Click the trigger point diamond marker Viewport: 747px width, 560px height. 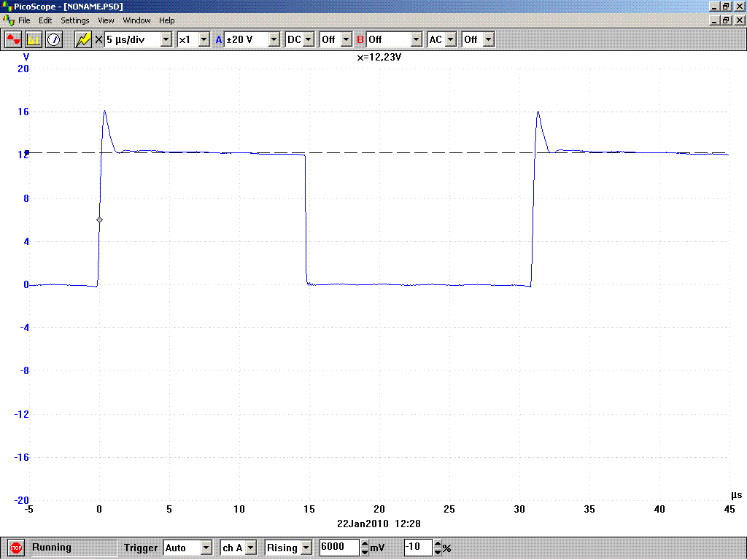[x=99, y=220]
